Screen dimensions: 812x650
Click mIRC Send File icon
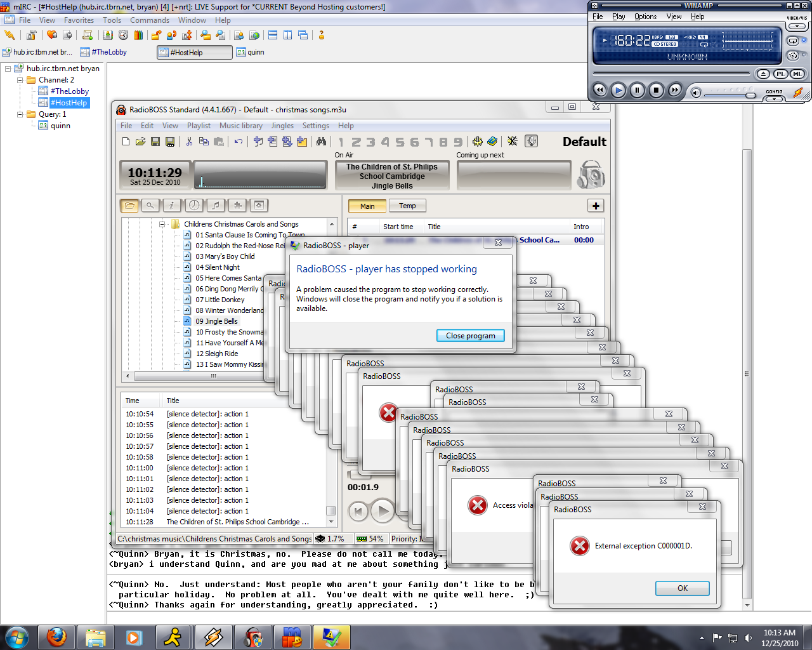pos(156,35)
